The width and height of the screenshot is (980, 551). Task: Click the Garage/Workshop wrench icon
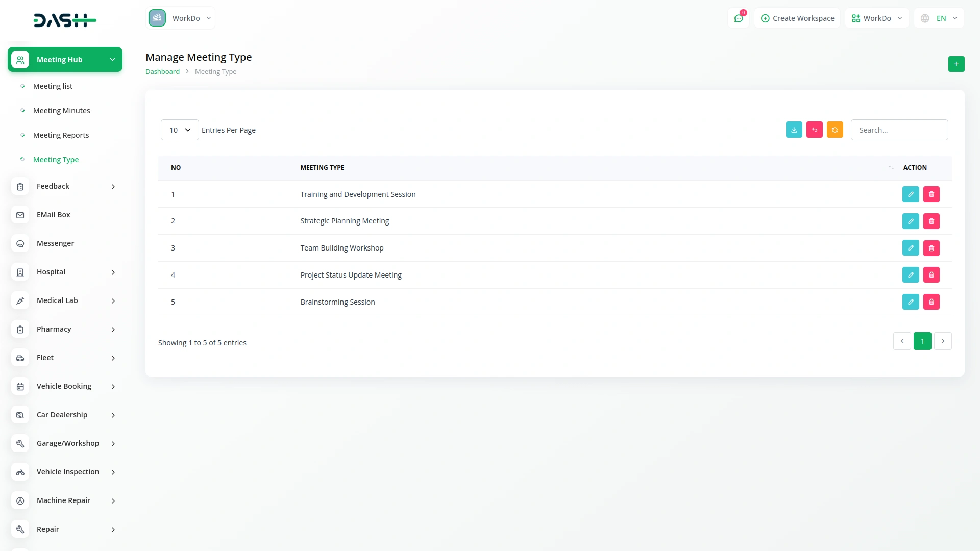pos(20,444)
